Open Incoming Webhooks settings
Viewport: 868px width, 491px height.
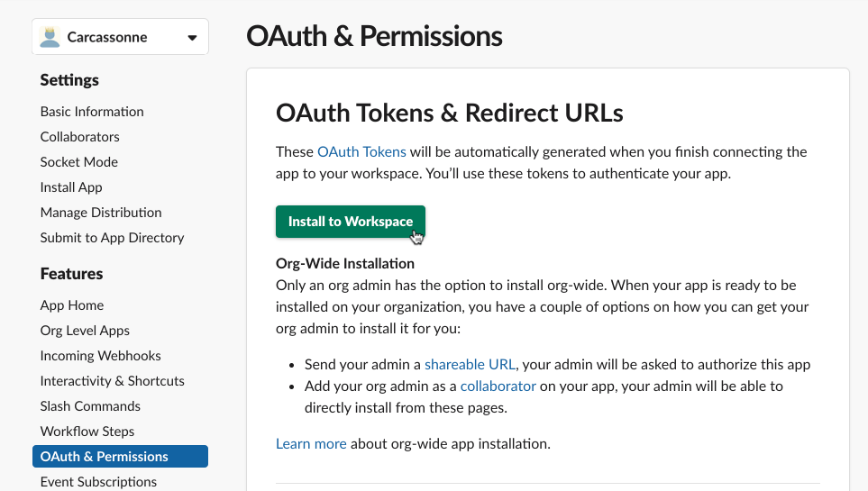100,356
